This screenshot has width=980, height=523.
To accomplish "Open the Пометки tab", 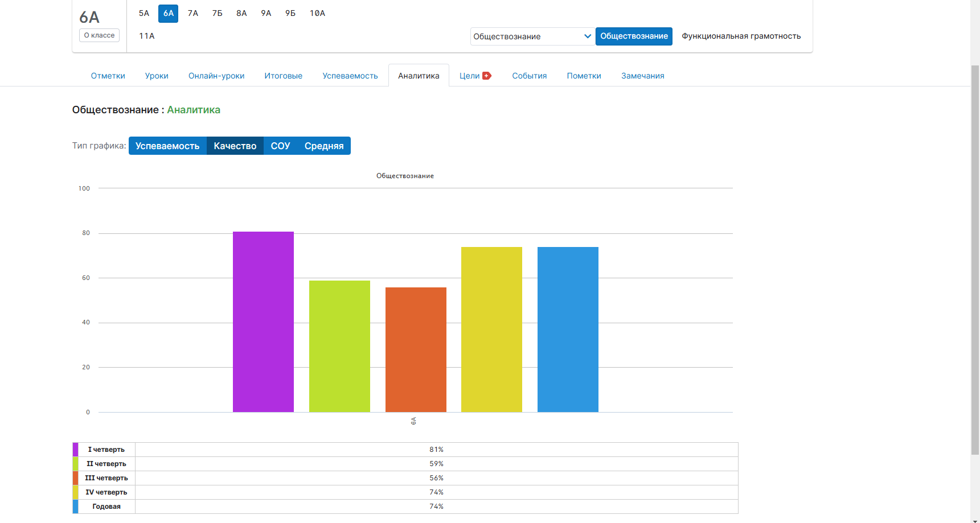I will [584, 76].
